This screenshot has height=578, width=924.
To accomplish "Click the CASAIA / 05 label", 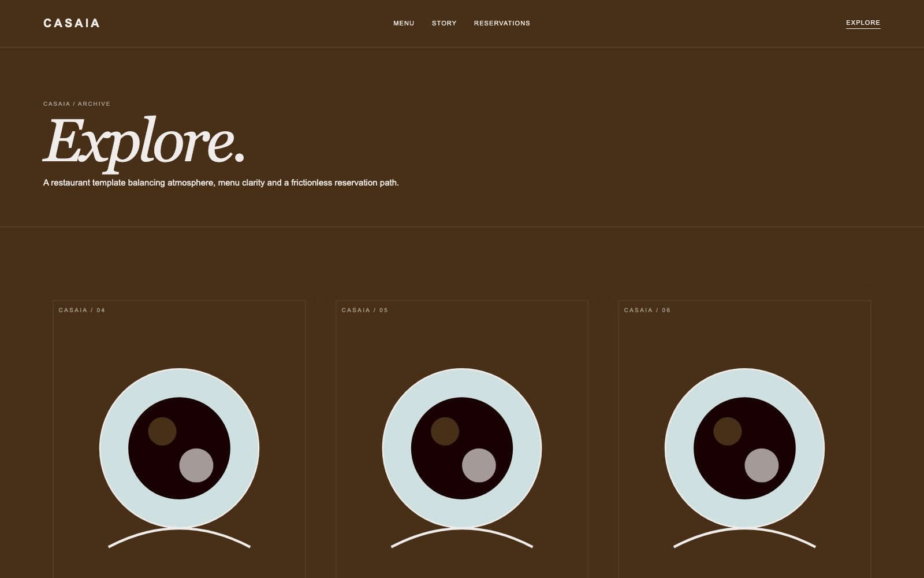I will click(365, 310).
